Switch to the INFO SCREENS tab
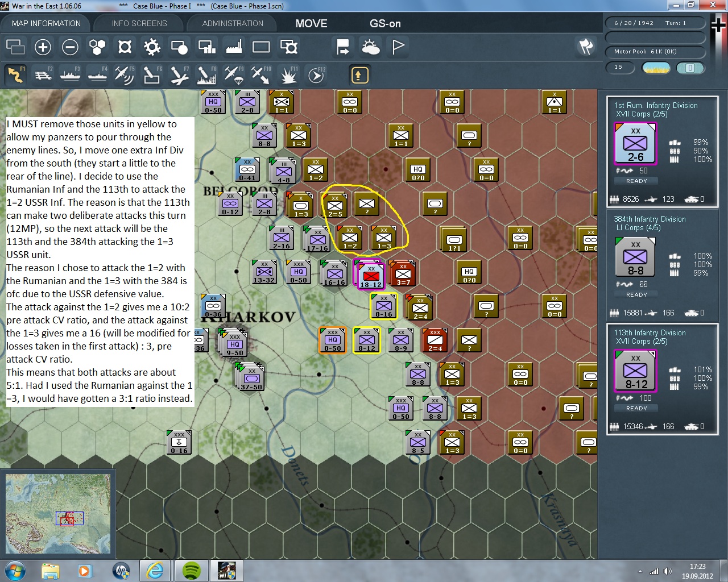This screenshot has height=582, width=728. 139,23
